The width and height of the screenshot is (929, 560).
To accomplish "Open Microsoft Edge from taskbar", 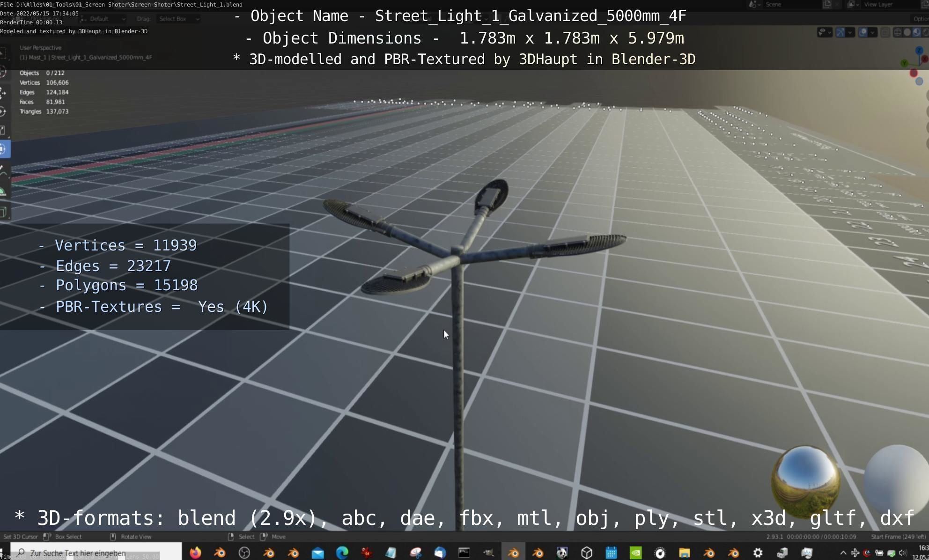I will (x=342, y=553).
